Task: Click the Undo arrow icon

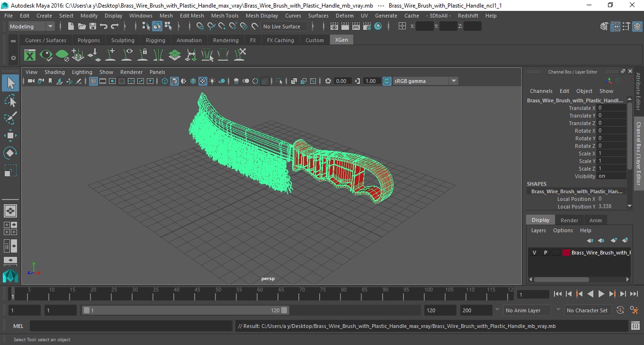Action: pos(104,27)
